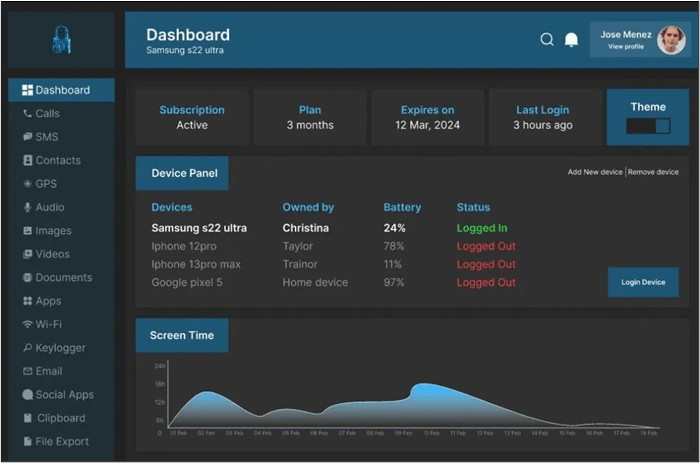Click the search magnifier icon in header

point(547,40)
